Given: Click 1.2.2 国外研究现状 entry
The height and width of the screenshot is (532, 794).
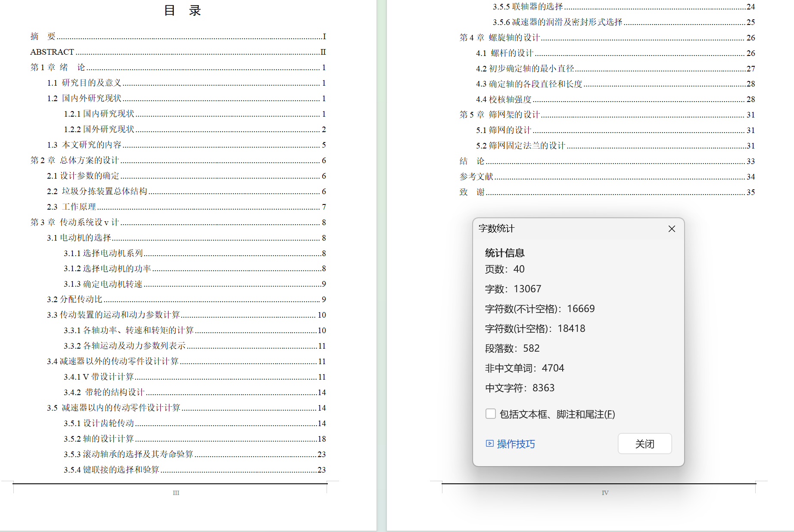Looking at the screenshot, I should (195, 130).
